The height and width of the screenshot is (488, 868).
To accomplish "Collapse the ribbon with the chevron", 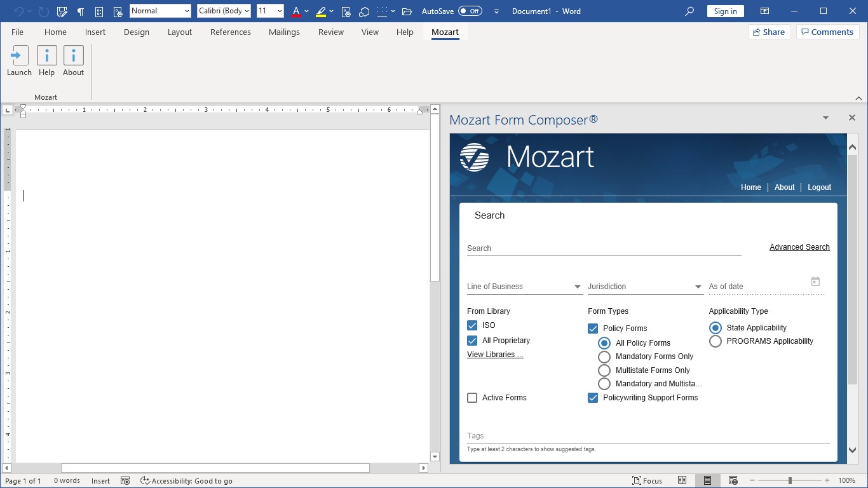I will coord(858,98).
